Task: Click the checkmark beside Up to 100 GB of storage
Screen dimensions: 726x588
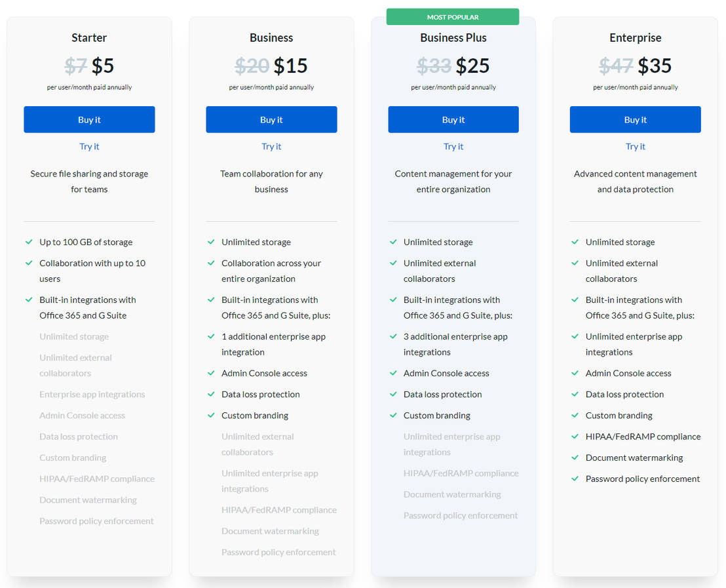Action: point(29,241)
